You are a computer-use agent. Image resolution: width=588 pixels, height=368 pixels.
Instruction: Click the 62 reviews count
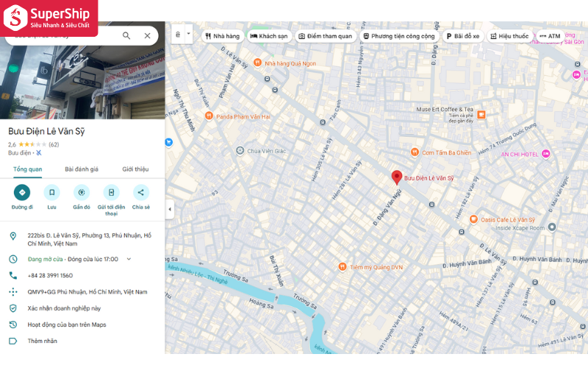tap(54, 144)
